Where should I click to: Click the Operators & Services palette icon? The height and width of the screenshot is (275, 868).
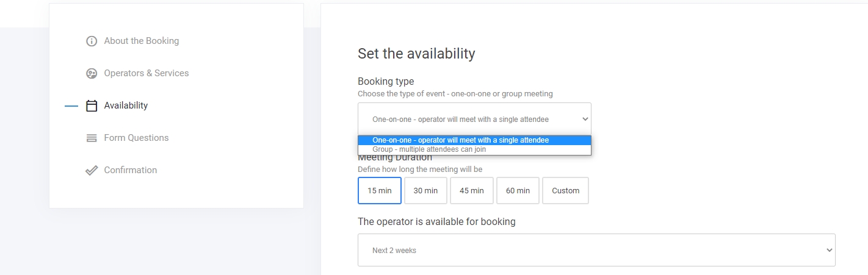click(92, 74)
